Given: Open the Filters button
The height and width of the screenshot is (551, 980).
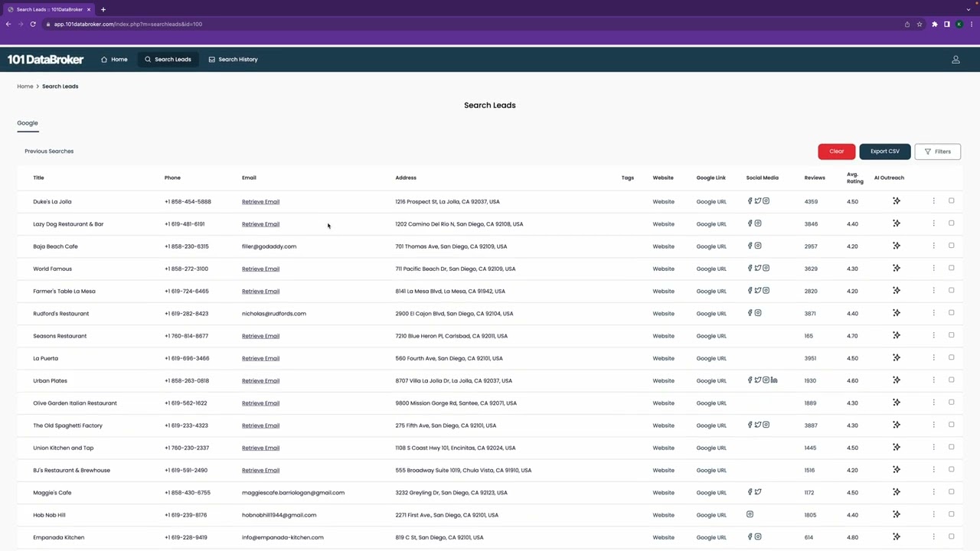Looking at the screenshot, I should 938,152.
